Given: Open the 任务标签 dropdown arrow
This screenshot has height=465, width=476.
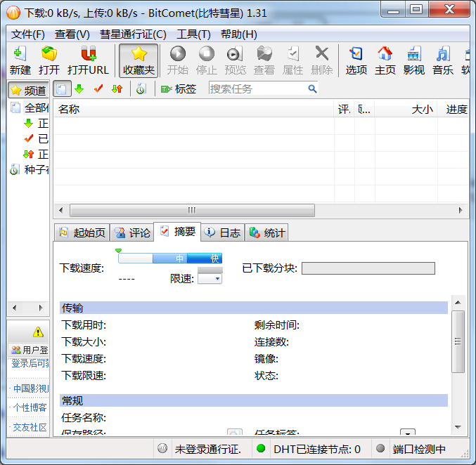Looking at the screenshot, I should tap(408, 433).
